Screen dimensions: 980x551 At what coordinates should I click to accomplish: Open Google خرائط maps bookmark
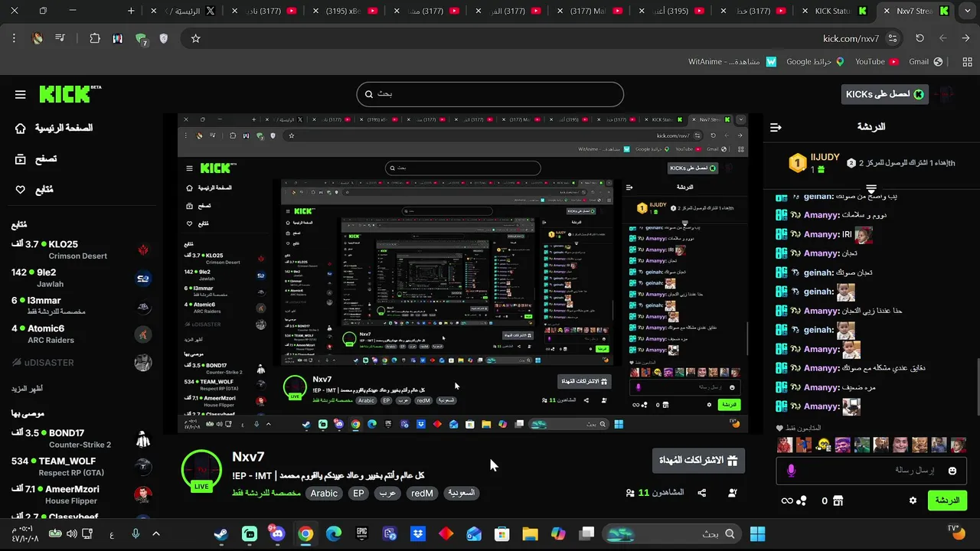tap(815, 62)
